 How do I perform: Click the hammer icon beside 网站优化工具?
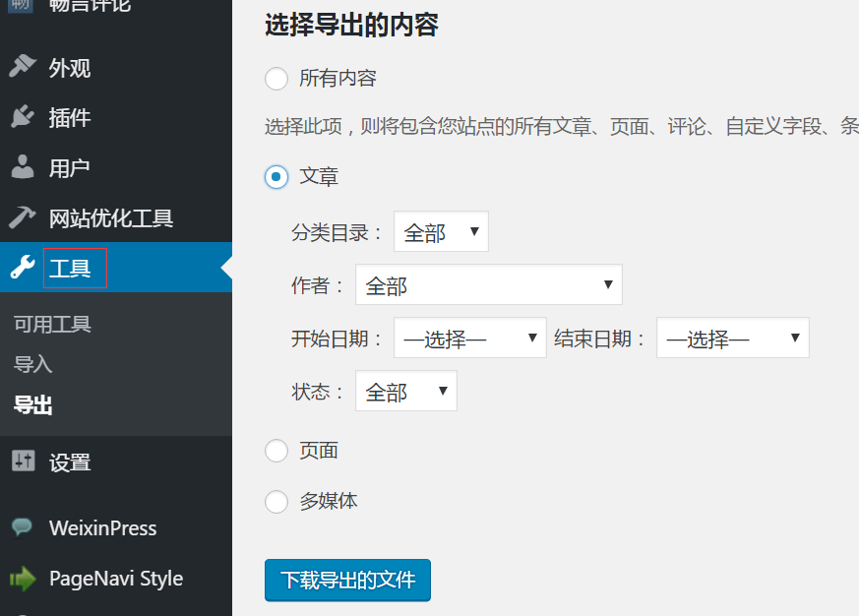click(22, 217)
